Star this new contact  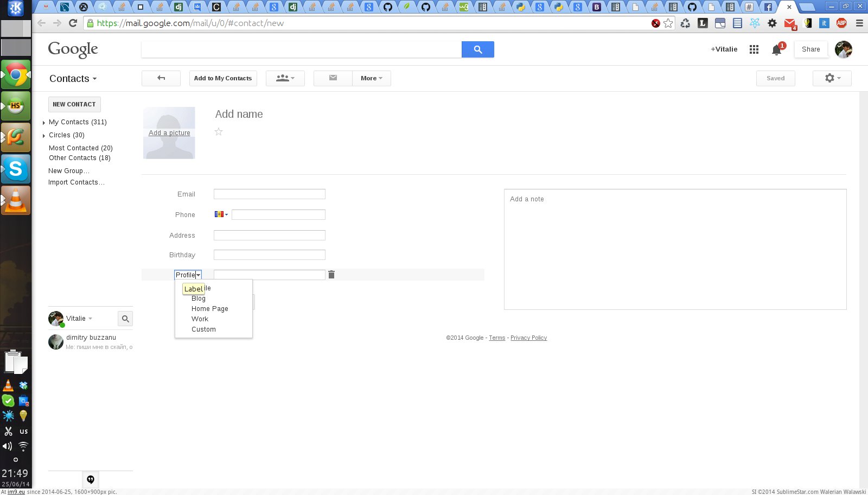click(x=219, y=131)
